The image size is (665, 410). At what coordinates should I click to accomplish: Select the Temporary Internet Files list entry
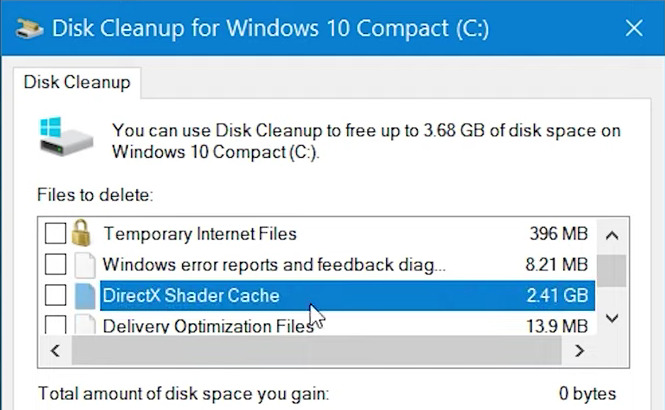click(x=200, y=235)
